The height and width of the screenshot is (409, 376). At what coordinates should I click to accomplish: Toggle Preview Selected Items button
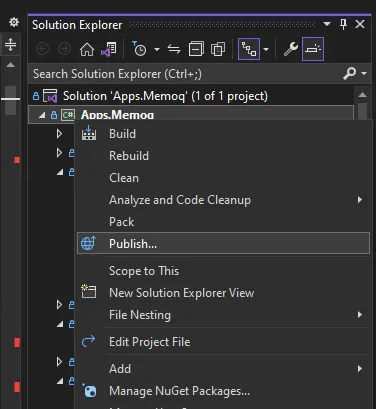click(313, 49)
